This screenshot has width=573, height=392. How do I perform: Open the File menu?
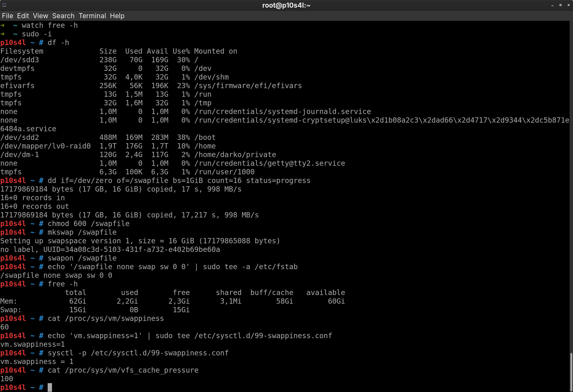click(7, 16)
